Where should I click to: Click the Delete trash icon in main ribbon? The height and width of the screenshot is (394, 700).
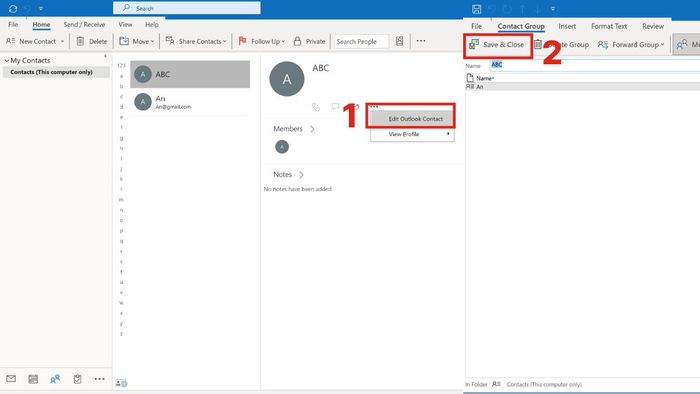point(80,41)
